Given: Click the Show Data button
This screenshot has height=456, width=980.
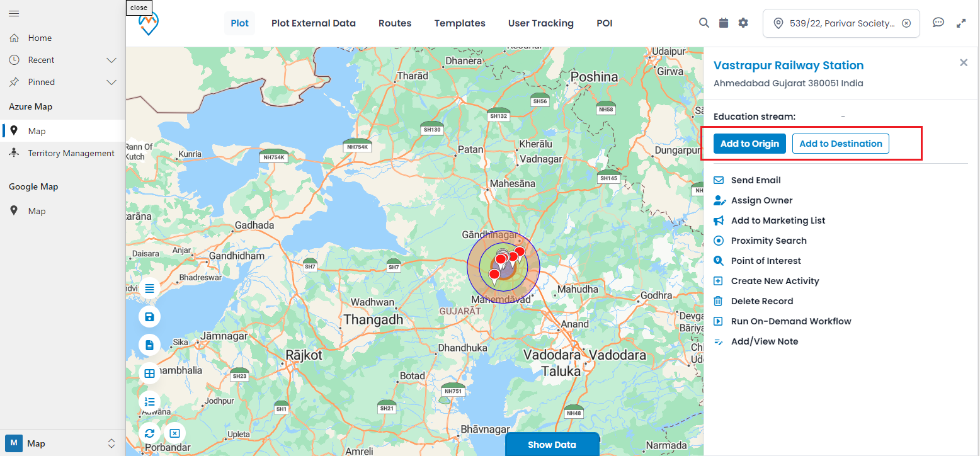Looking at the screenshot, I should 552,444.
